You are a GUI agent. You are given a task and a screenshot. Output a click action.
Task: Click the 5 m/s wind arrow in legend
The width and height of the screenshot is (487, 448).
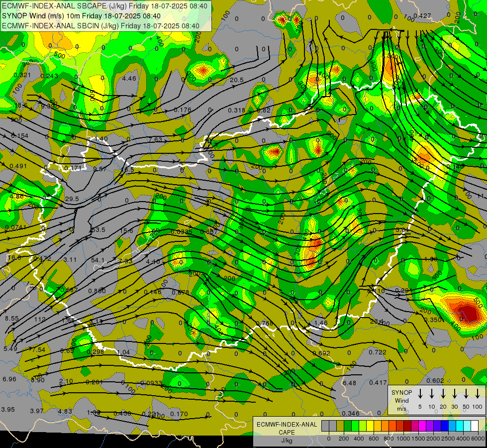tap(420, 393)
